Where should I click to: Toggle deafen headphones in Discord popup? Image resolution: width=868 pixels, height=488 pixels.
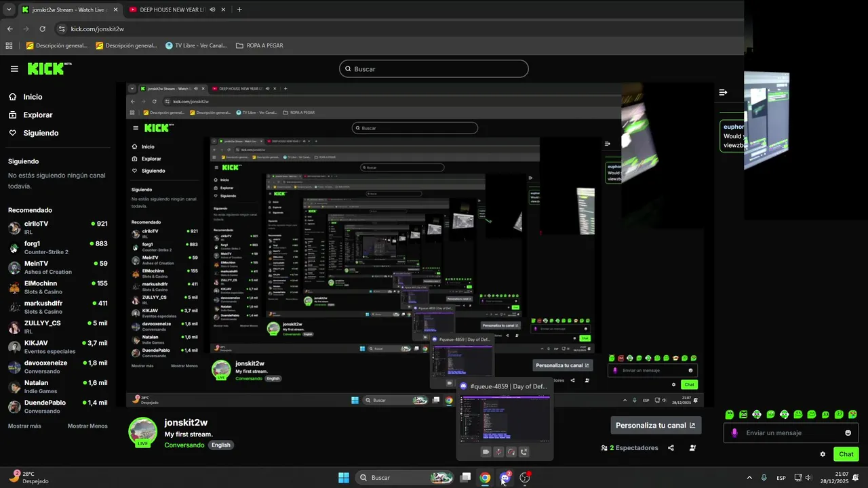(511, 452)
